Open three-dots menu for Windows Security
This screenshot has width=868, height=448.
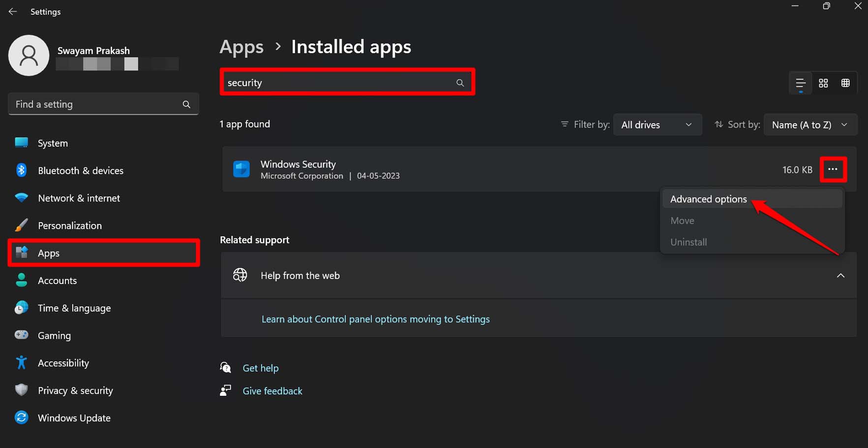point(833,169)
